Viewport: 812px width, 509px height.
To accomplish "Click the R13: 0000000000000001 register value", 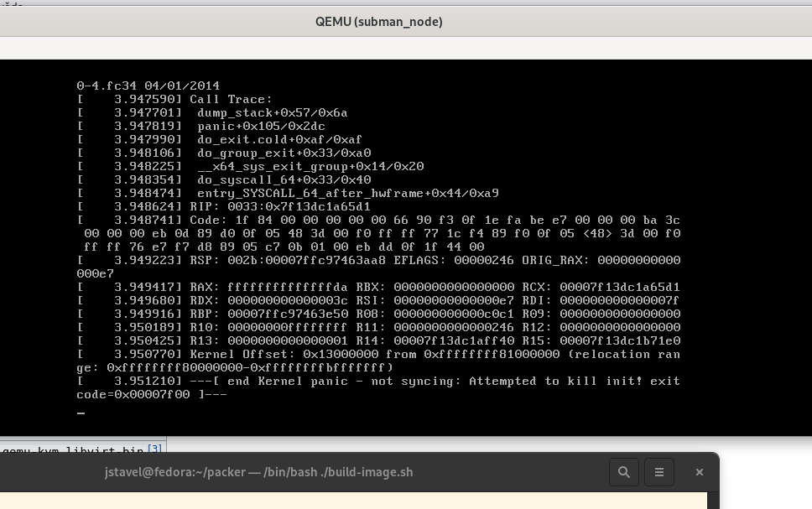I will coord(268,341).
